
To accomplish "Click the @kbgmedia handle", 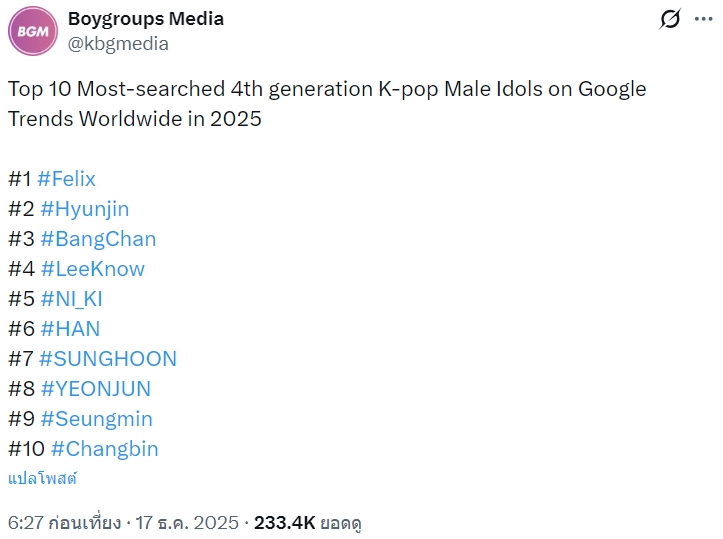I will [x=118, y=43].
